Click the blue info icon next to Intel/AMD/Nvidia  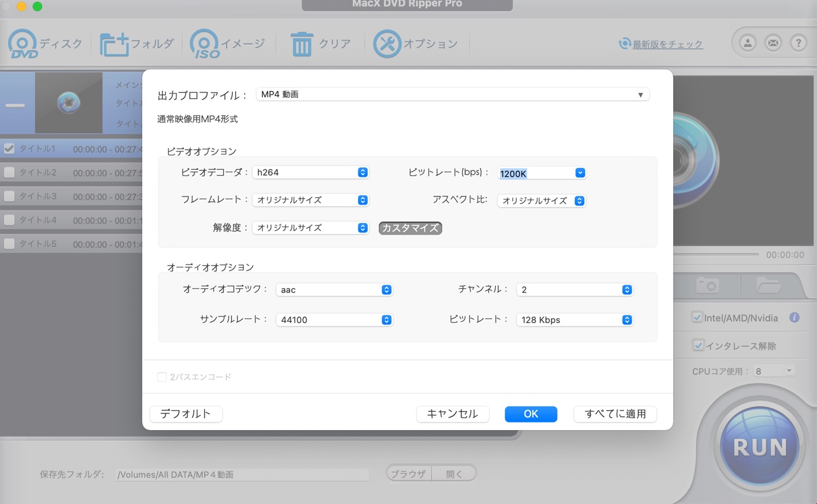[795, 318]
